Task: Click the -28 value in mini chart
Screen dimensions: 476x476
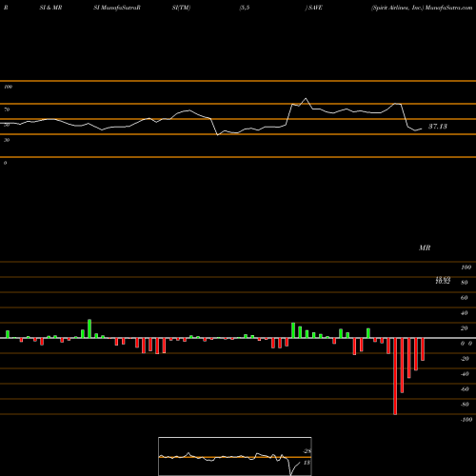Action: 307,451
